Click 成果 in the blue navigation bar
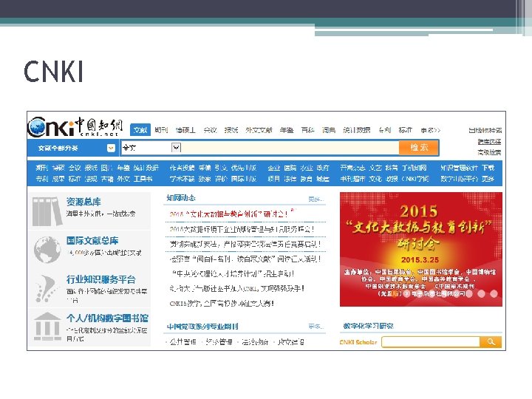The height and width of the screenshot is (399, 532). 58,179
